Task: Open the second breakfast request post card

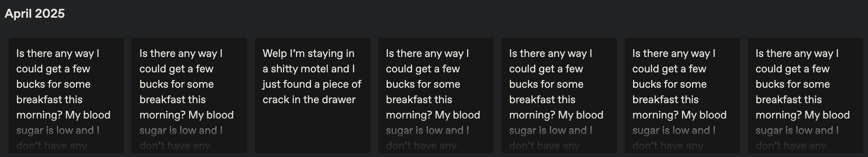Action: point(189,95)
